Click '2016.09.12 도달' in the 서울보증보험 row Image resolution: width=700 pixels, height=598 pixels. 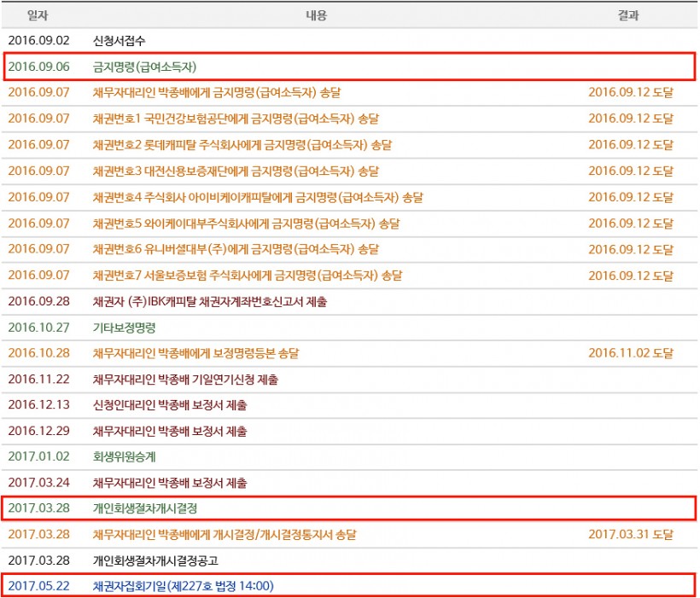click(x=631, y=276)
